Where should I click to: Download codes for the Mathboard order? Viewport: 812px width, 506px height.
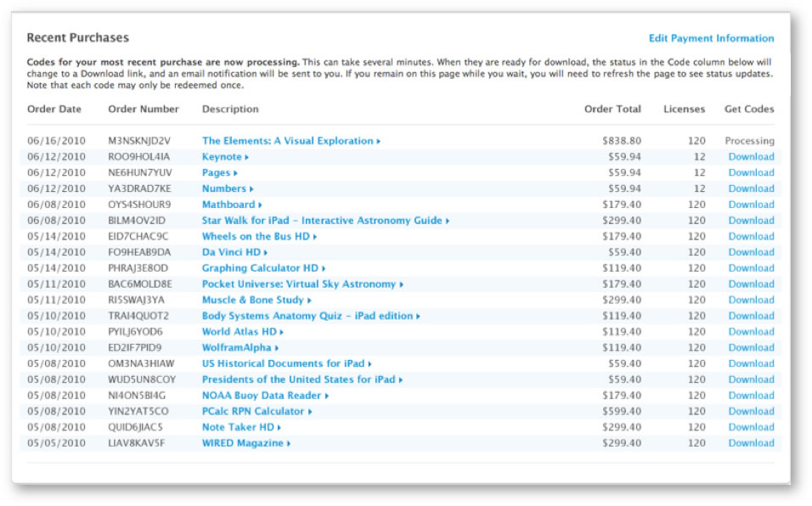[x=751, y=205]
